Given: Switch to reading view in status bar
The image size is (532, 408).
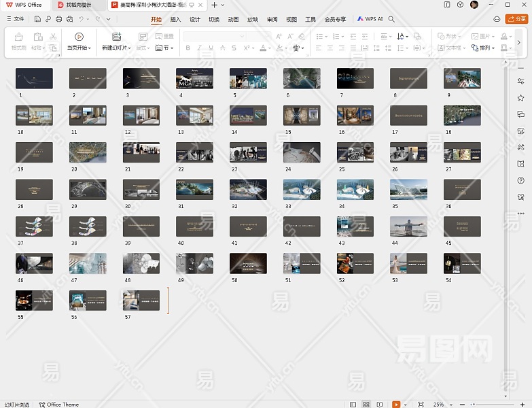Looking at the screenshot, I should tap(379, 405).
